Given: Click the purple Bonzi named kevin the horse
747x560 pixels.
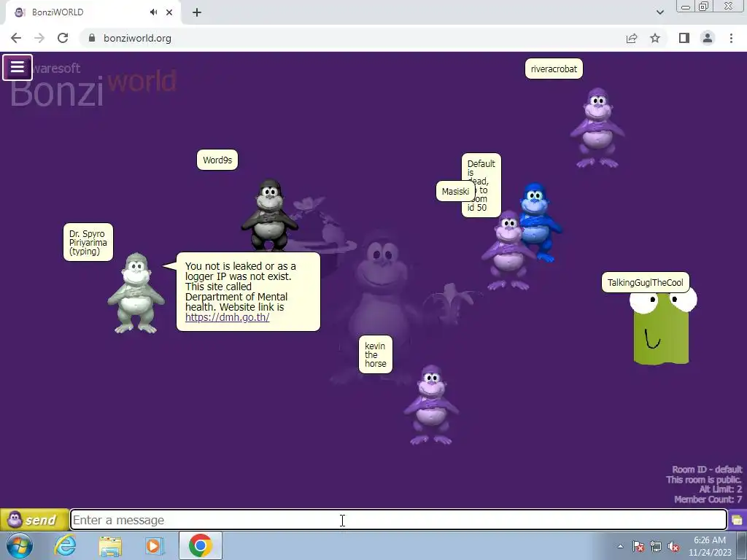Looking at the screenshot, I should click(x=431, y=405).
